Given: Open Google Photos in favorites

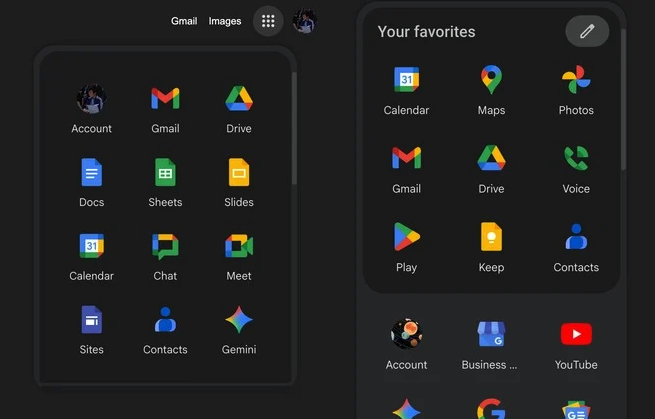Looking at the screenshot, I should pos(576,91).
